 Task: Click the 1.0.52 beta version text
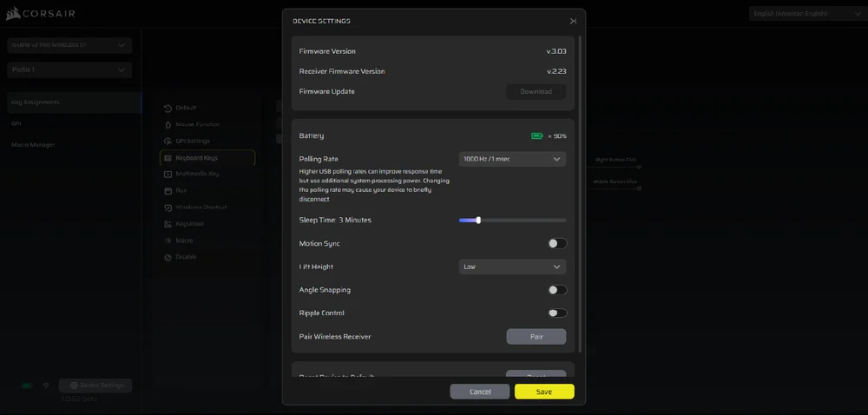(x=80, y=399)
